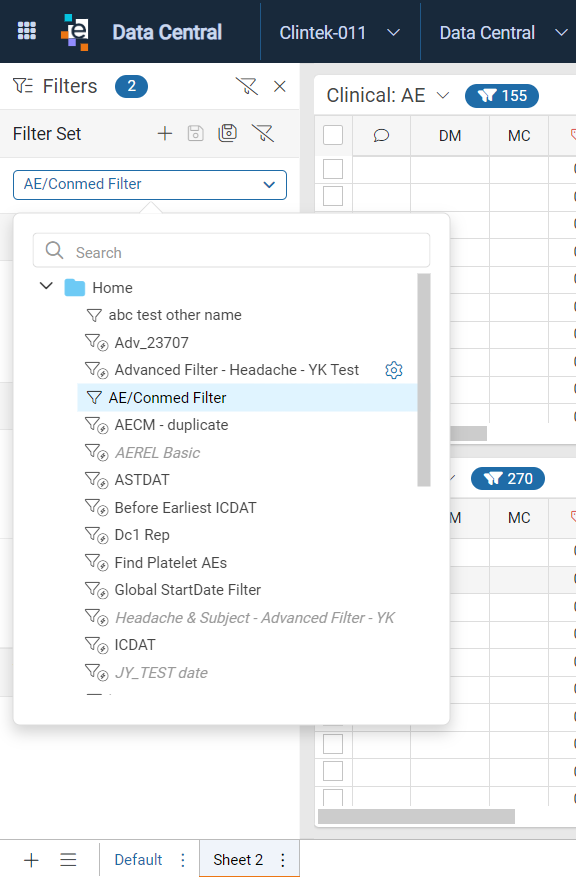Open the app launcher grid icon

27,31
